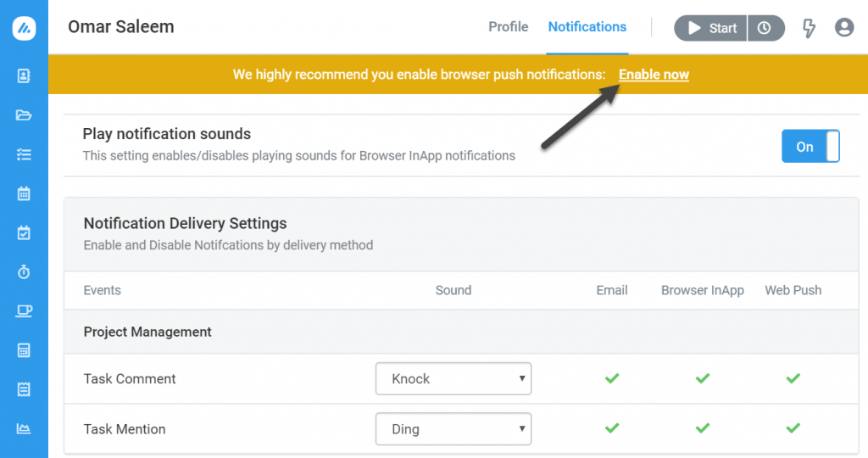Open the contacts icon in the sidebar

click(24, 75)
